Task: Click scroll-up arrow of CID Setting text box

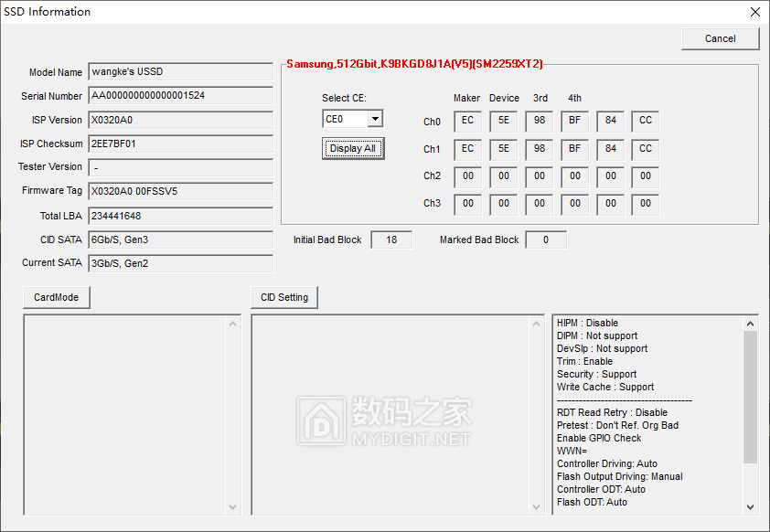Action: click(x=536, y=324)
